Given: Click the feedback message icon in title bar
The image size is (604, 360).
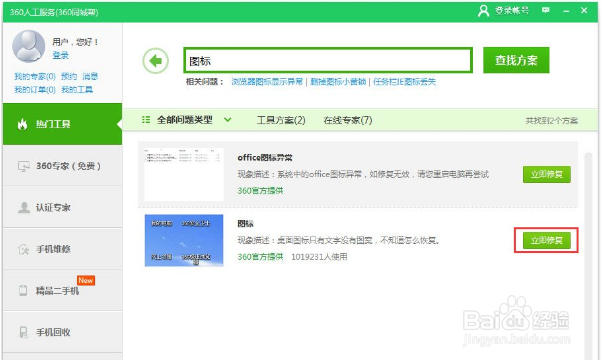Looking at the screenshot, I should click(x=545, y=10).
